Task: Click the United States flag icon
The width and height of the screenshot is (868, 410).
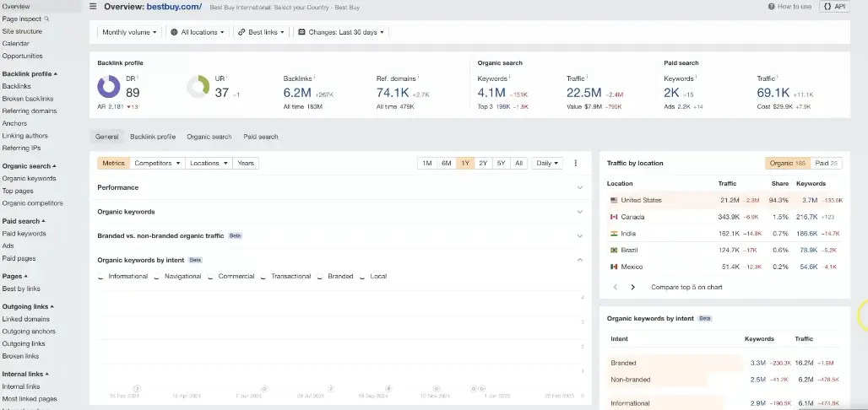Action: pyautogui.click(x=613, y=200)
